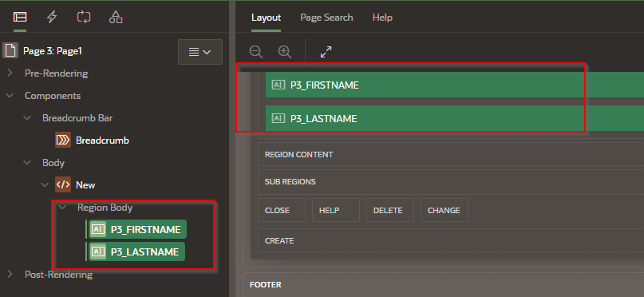Click the HELP button position slot
This screenshot has height=297, width=644.
(x=335, y=210)
